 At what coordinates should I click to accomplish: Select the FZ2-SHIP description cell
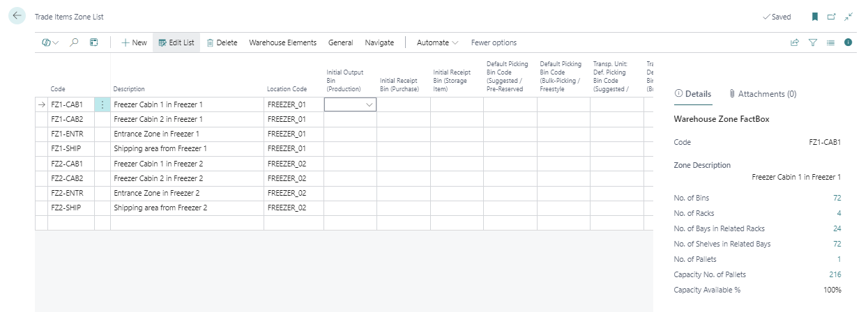(187, 208)
